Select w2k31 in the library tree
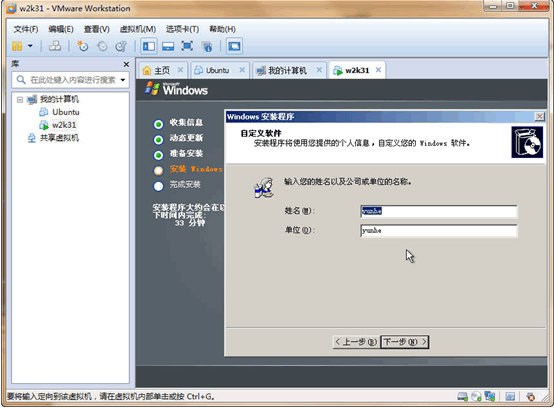Viewport: 554px width, 408px height. 64,125
